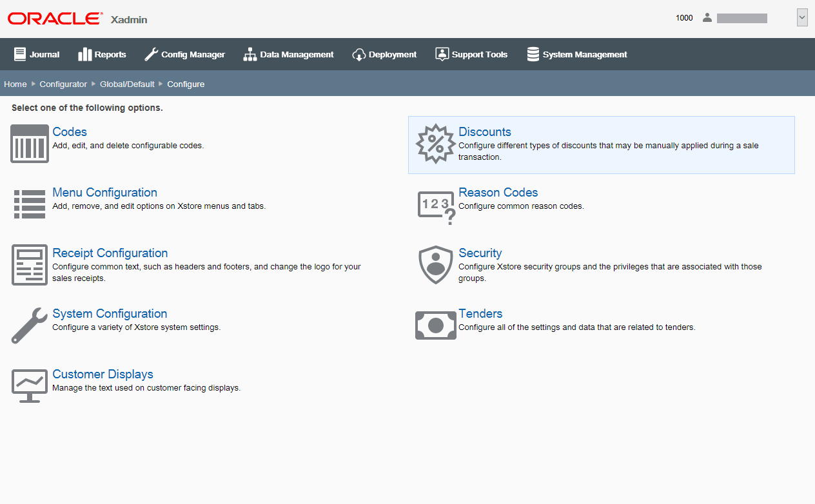The width and height of the screenshot is (815, 504).
Task: Navigate to Home via the breadcrumb
Action: pyautogui.click(x=15, y=84)
